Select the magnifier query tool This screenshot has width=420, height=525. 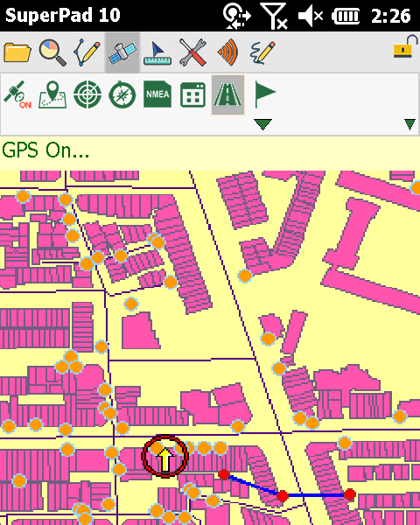[52, 52]
